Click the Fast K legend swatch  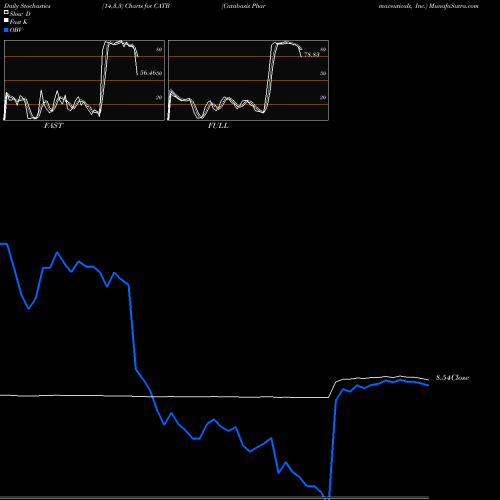click(x=6, y=20)
